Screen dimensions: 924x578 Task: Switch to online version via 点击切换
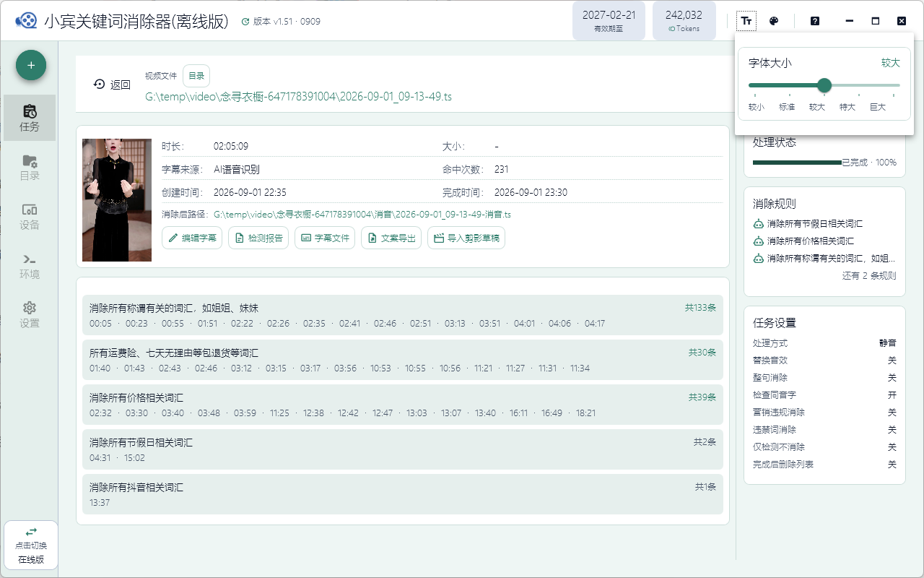(x=31, y=545)
